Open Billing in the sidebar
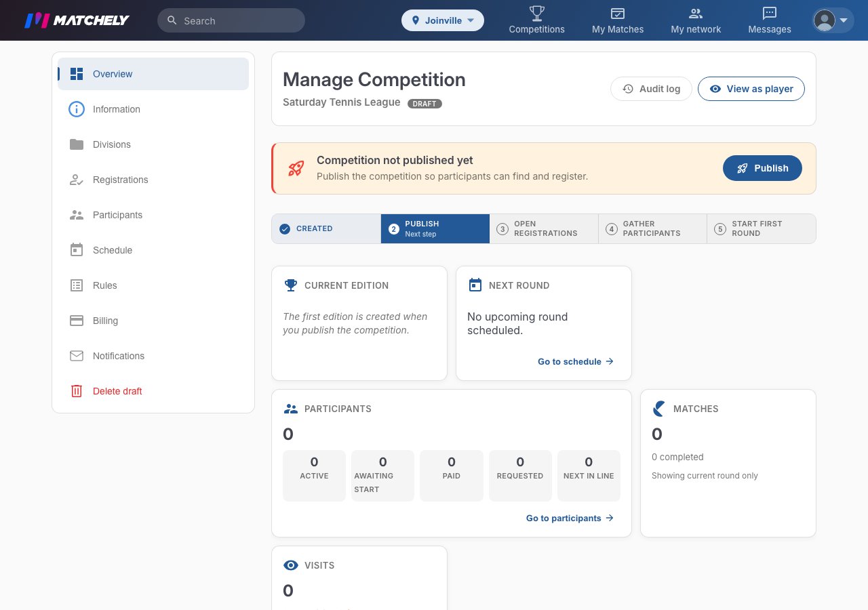The height and width of the screenshot is (610, 868). pos(153,321)
